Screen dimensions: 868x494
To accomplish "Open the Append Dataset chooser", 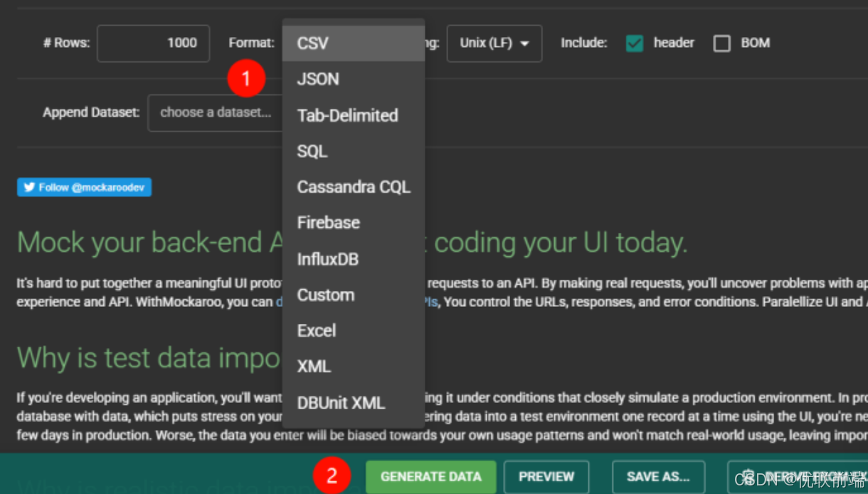I will coord(216,112).
